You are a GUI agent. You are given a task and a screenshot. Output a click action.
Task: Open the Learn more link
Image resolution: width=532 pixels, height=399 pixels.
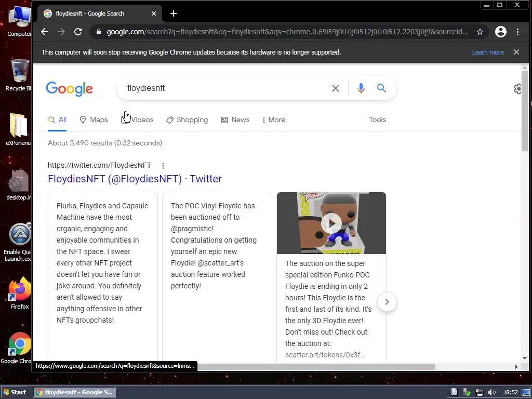(x=488, y=52)
